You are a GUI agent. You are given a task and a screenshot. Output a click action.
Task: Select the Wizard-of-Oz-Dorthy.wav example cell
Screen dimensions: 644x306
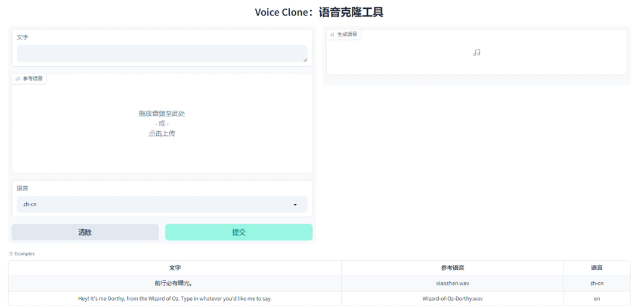452,298
